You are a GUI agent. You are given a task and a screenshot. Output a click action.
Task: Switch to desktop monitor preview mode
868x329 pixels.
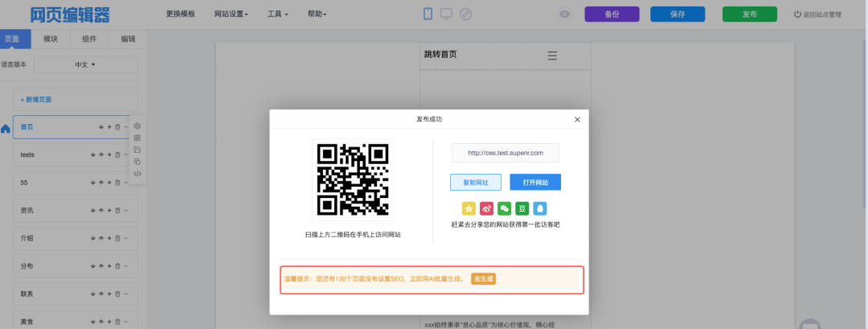tap(446, 14)
